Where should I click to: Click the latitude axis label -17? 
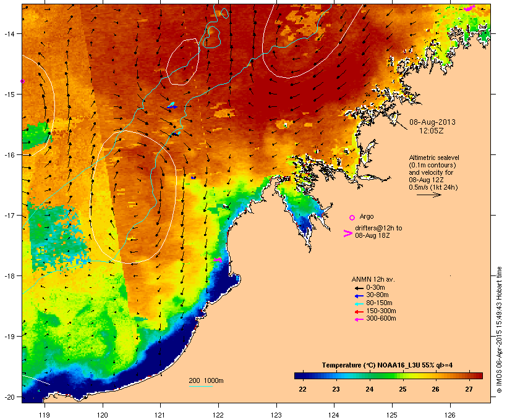click(x=9, y=215)
